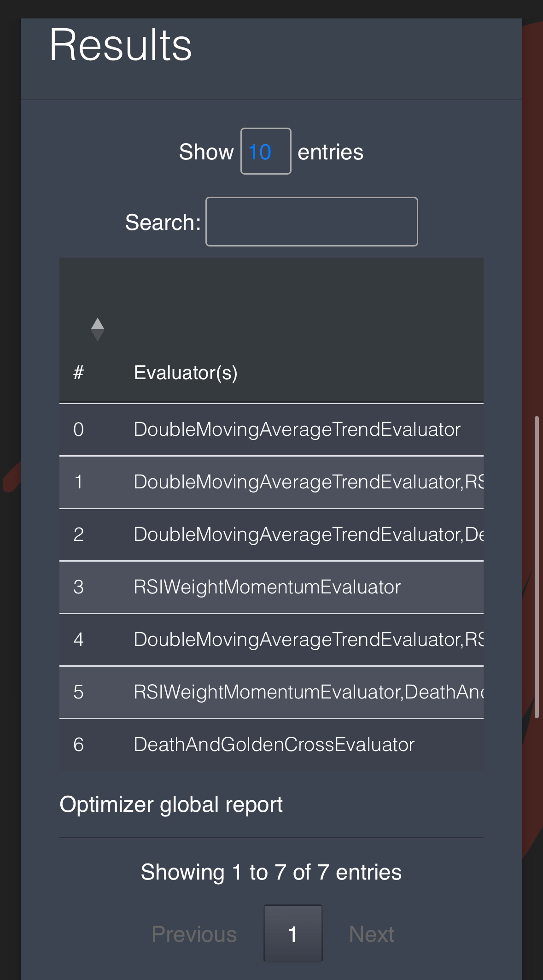Click the Results panel heading
Screen dimensions: 543x980
coord(121,45)
